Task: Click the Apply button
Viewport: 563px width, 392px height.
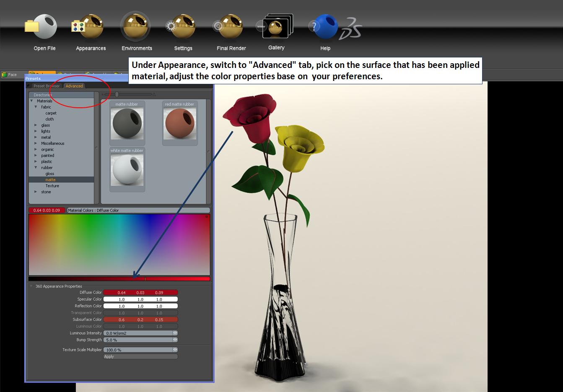Action: 140,357
